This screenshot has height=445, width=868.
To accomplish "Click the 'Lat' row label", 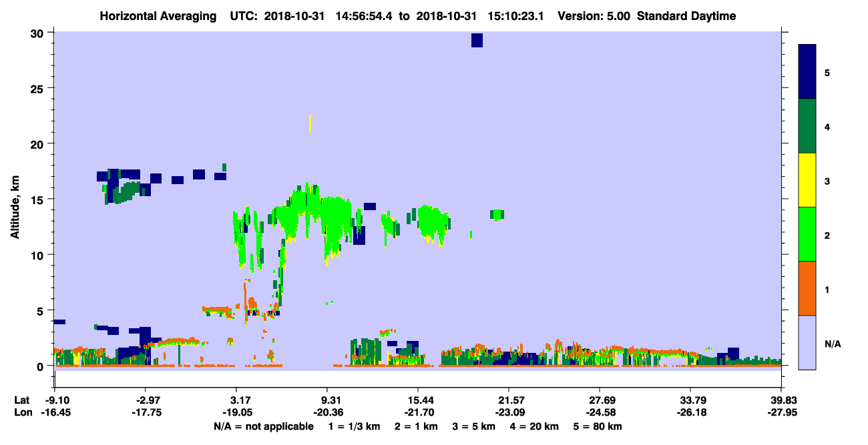I will [21, 400].
